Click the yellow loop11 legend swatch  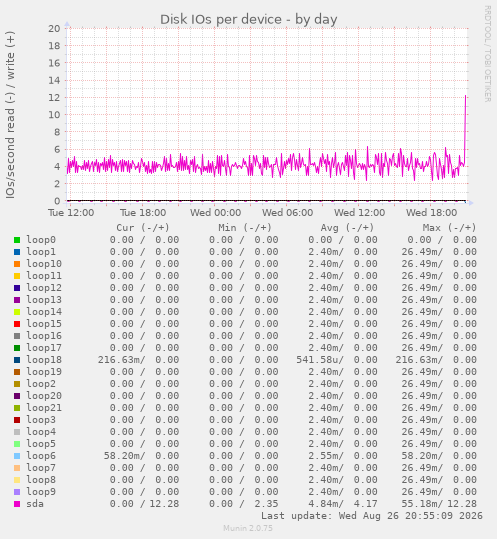click(x=17, y=276)
